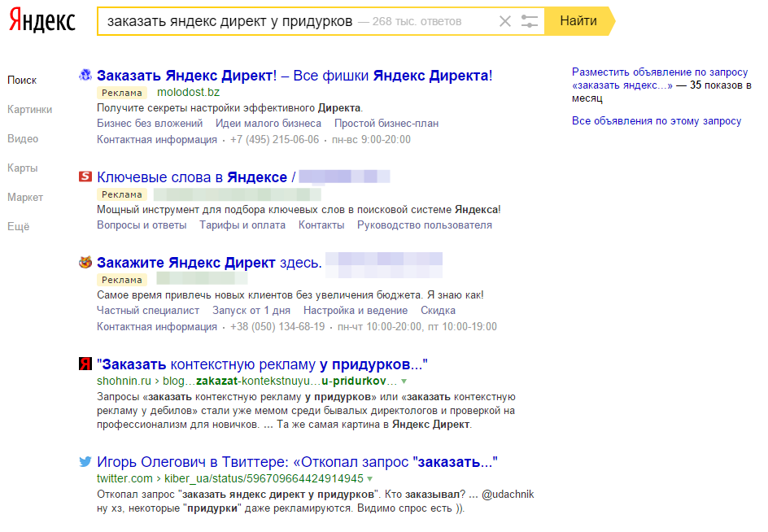Open the shohnin.ru green URL path
Image resolution: width=768 pixels, height=532 pixels.
(x=247, y=382)
